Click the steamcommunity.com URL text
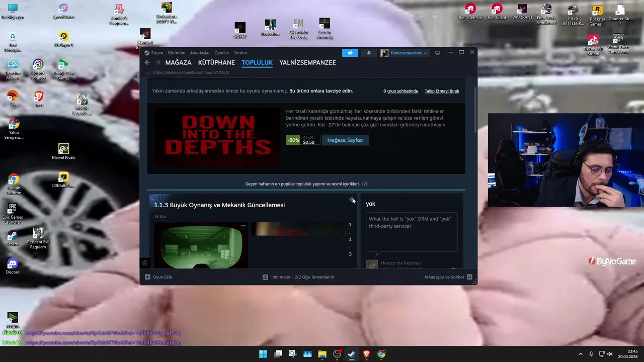Screen dimensions: 644x362 (191, 72)
